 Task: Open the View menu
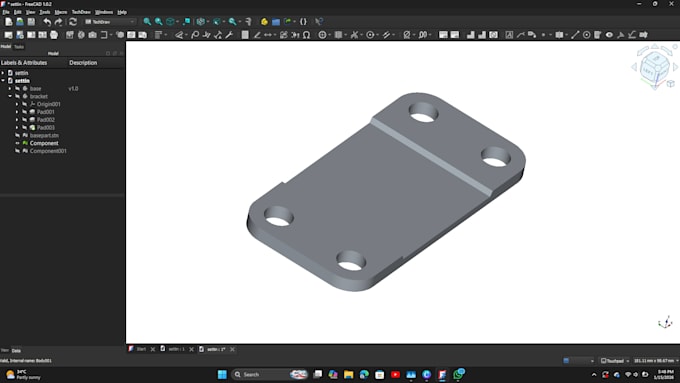click(30, 12)
